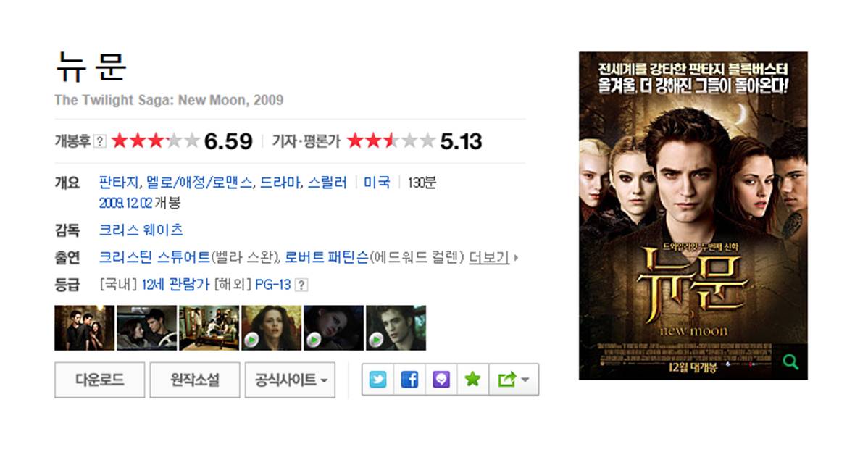Image resolution: width=868 pixels, height=460 pixels.
Task: Magnify the poster with the search icon
Action: click(790, 362)
